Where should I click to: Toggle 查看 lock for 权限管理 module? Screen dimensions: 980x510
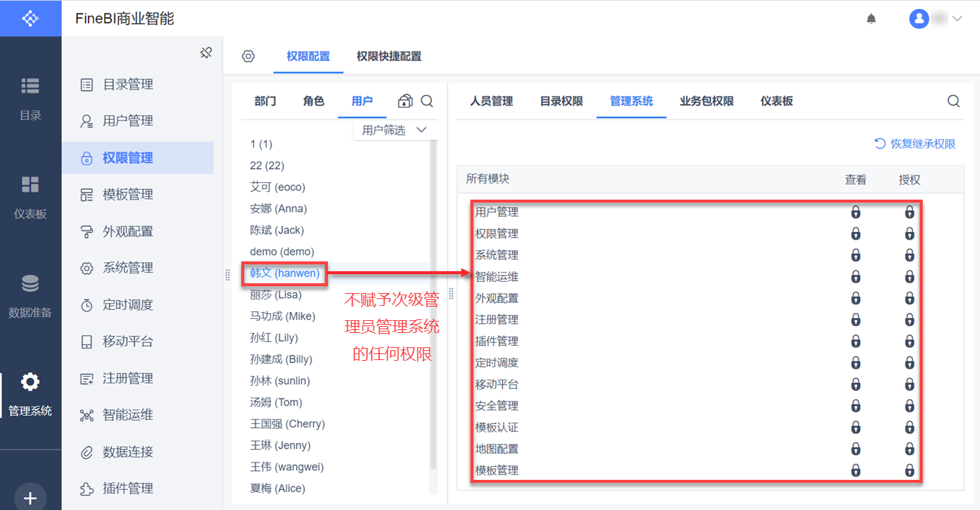pos(856,234)
